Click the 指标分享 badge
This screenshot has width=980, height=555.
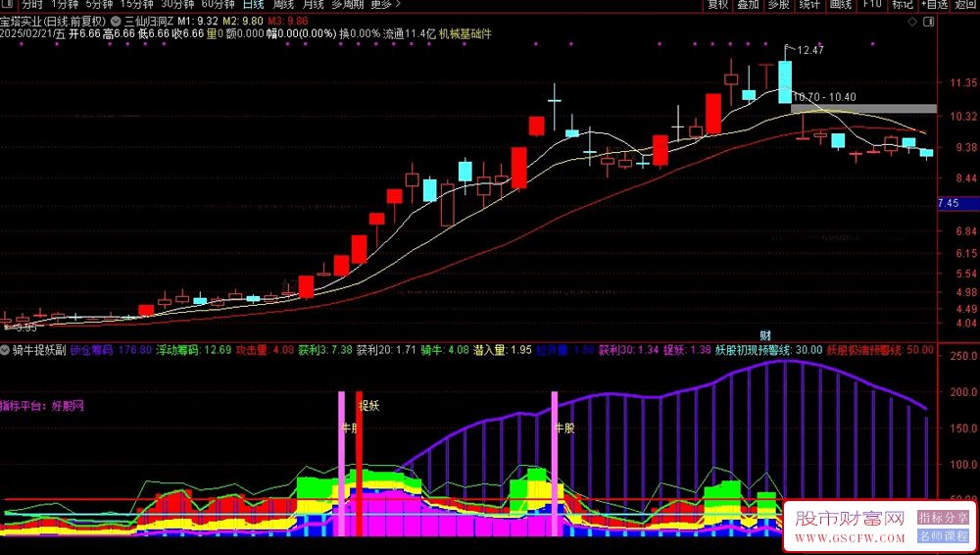pos(943,518)
